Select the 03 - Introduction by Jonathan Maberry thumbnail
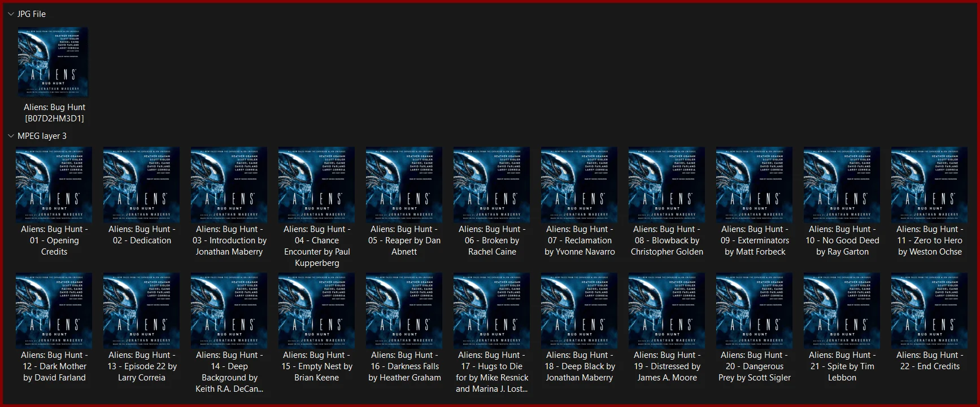Viewport: 980px width, 407px height. pyautogui.click(x=229, y=185)
